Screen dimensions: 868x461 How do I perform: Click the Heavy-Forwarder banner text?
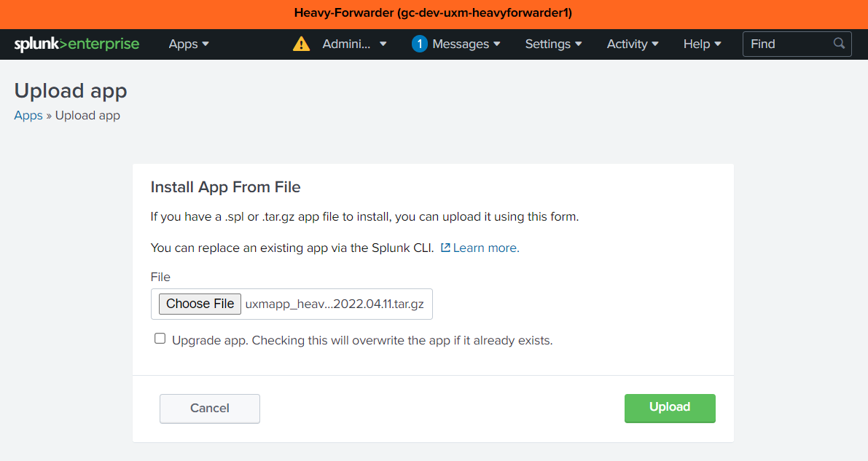click(434, 12)
